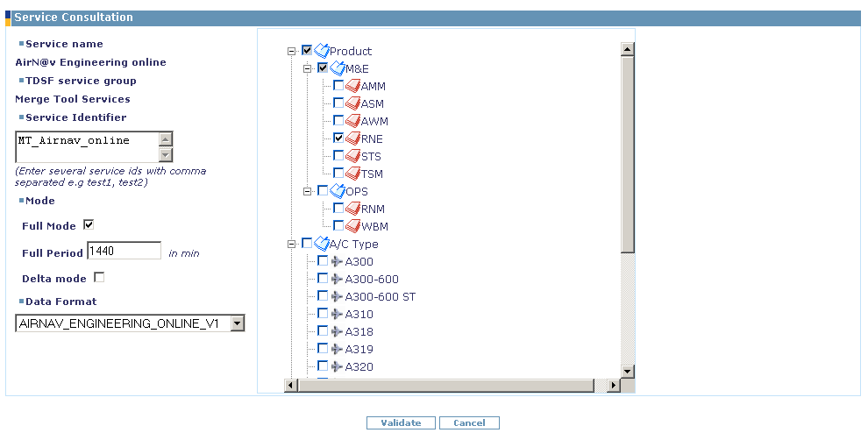Click the A319 airplane icon

(337, 349)
